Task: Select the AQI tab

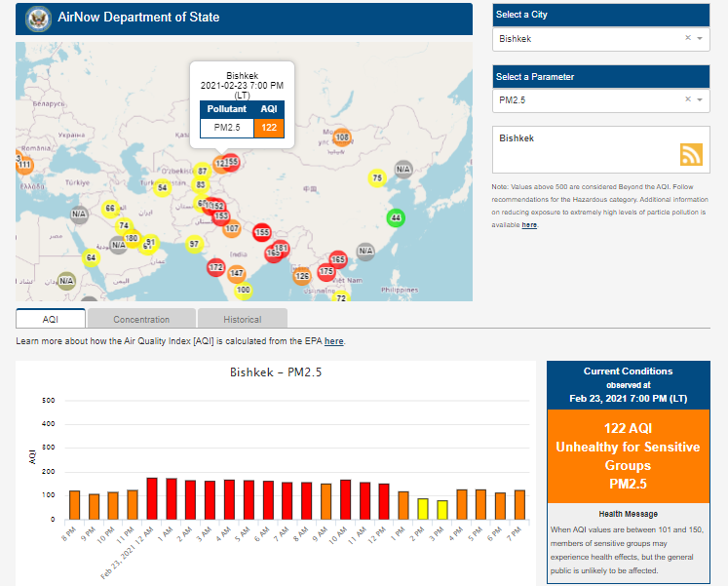Action: [x=51, y=319]
